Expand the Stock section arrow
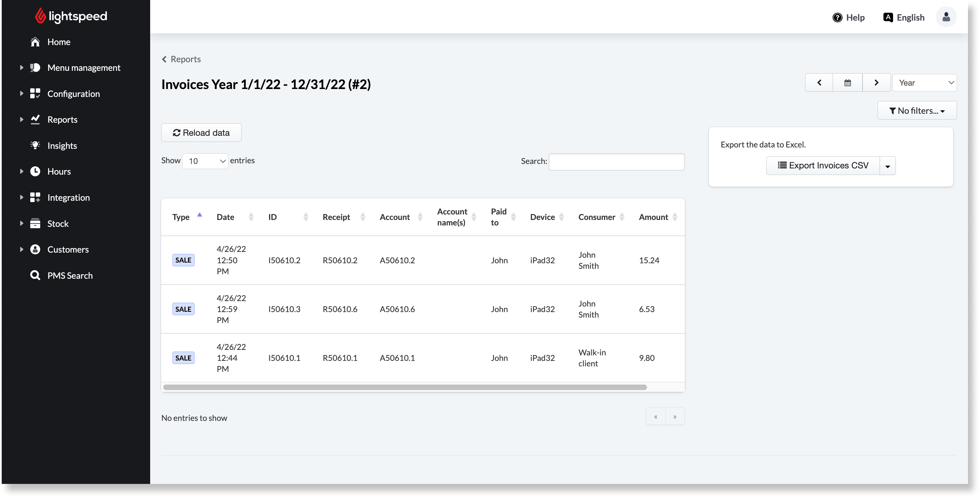 tap(22, 223)
